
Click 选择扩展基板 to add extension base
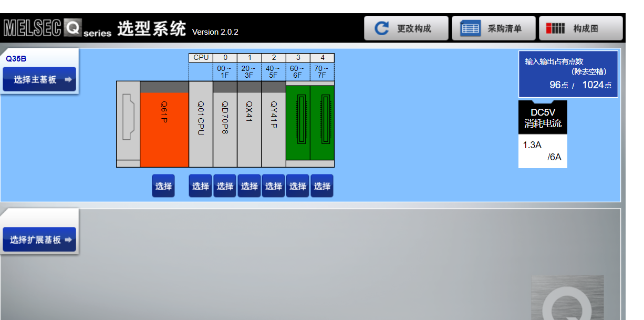[x=39, y=240]
